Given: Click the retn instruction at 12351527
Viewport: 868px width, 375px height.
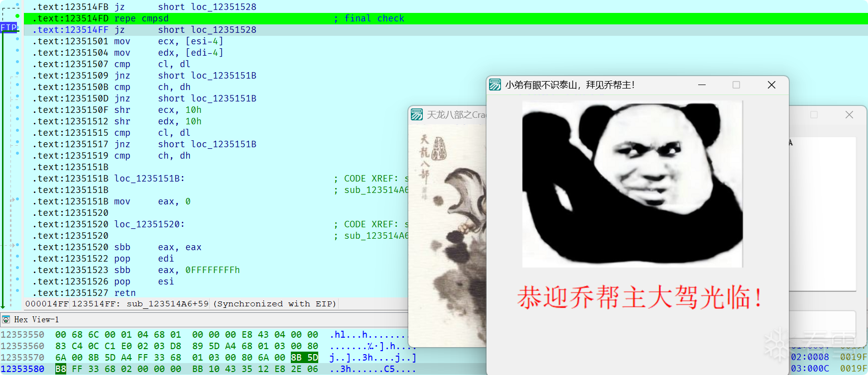Looking at the screenshot, I should pyautogui.click(x=125, y=293).
